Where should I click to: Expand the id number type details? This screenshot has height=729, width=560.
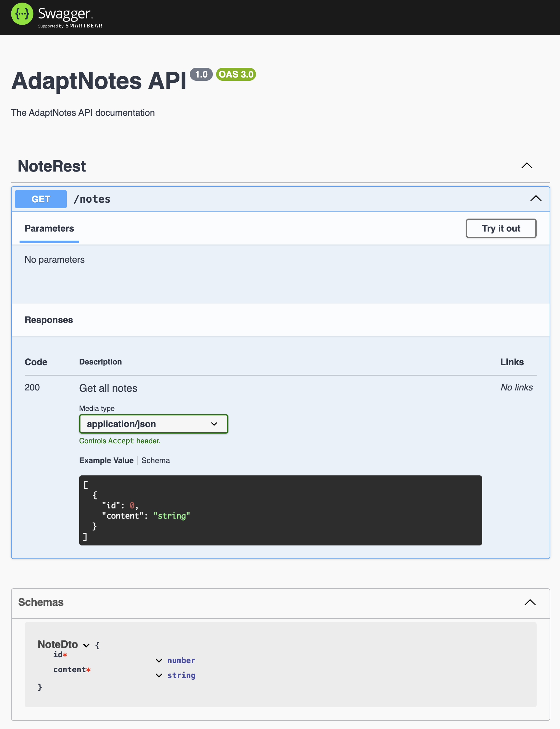pyautogui.click(x=159, y=661)
